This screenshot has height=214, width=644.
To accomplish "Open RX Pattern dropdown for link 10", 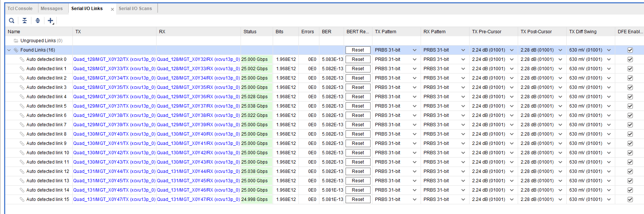I will pyautogui.click(x=463, y=153).
